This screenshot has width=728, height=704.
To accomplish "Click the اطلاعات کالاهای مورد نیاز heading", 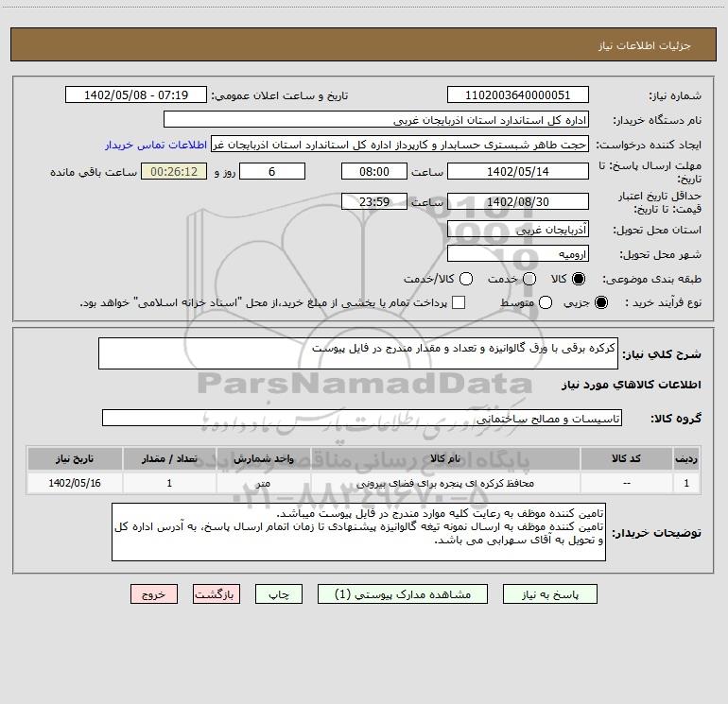I will click(632, 385).
